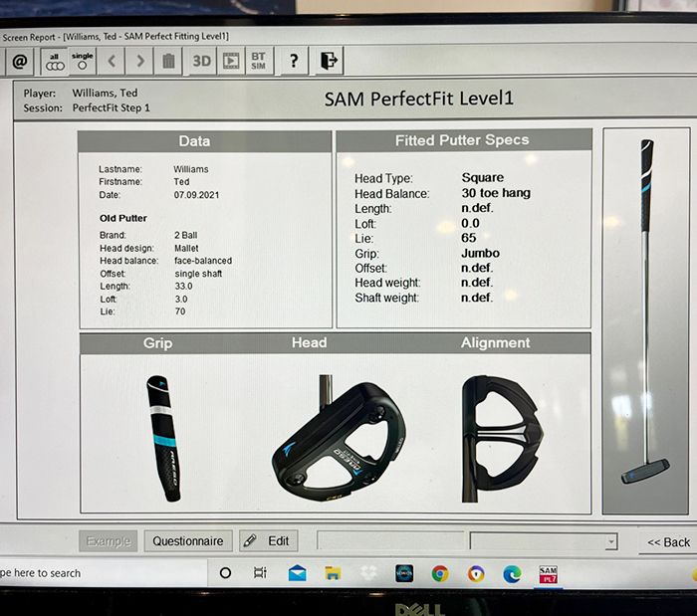
Task: Open Google Chrome on the taskbar
Action: [x=440, y=573]
